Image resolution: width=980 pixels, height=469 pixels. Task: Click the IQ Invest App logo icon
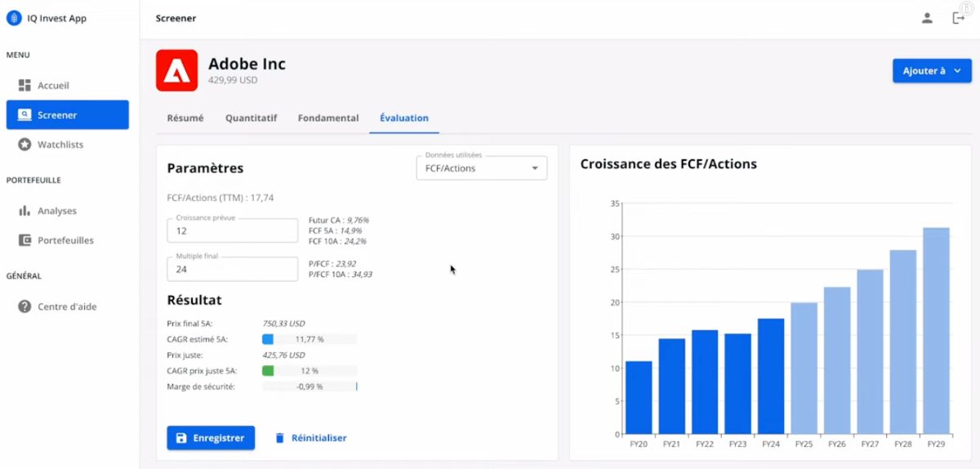12,18
